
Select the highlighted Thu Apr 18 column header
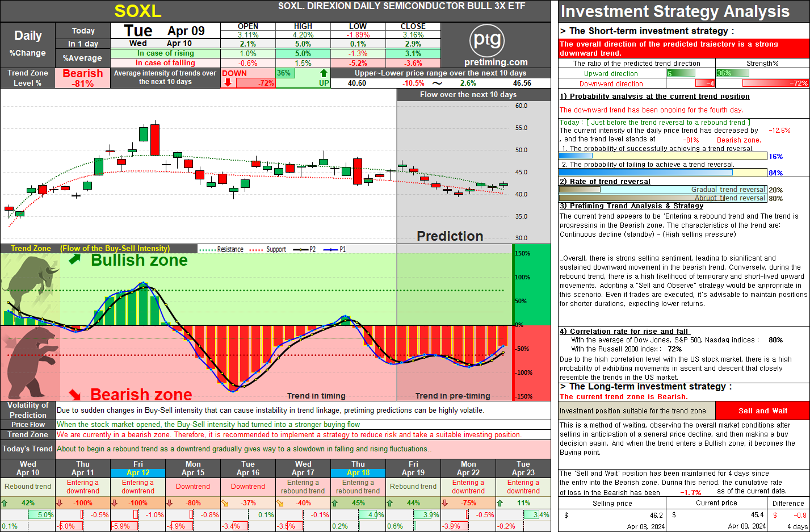click(x=358, y=468)
